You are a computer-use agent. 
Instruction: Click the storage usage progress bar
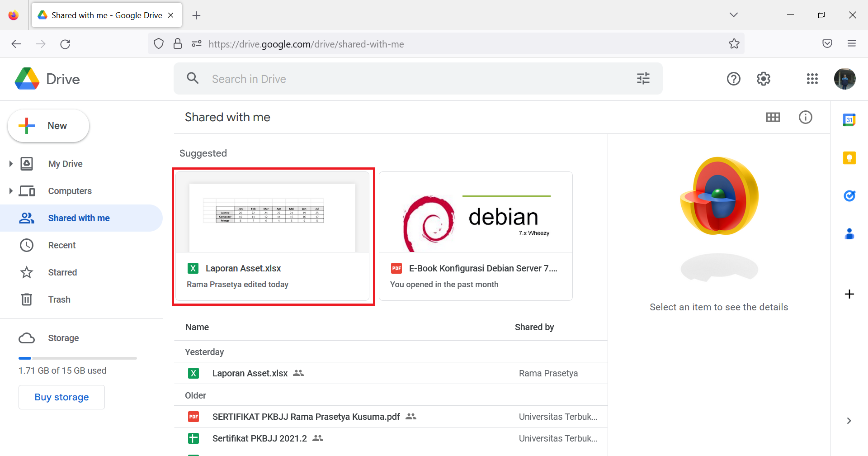point(78,358)
